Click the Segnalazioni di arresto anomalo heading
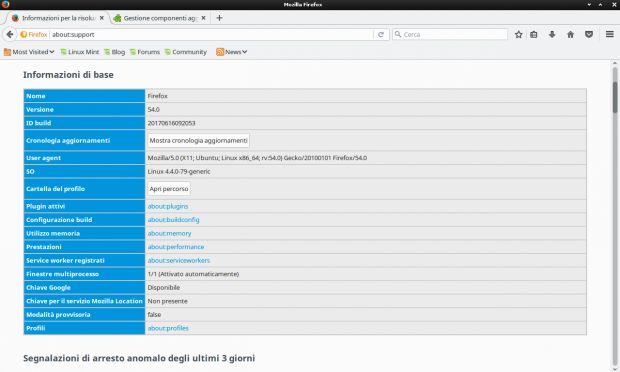 point(139,358)
